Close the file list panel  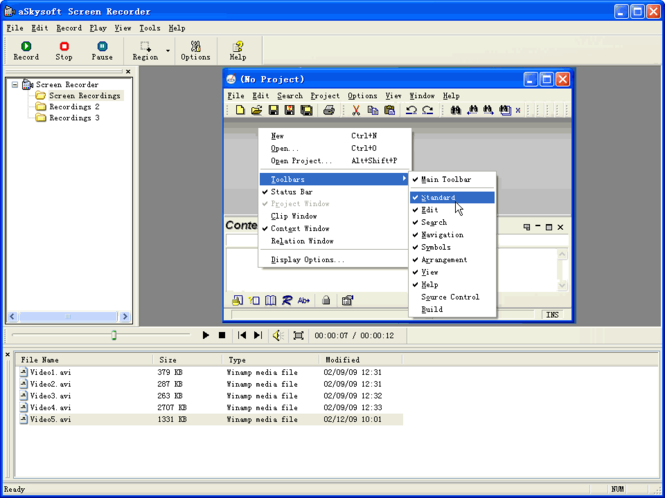pyautogui.click(x=8, y=354)
